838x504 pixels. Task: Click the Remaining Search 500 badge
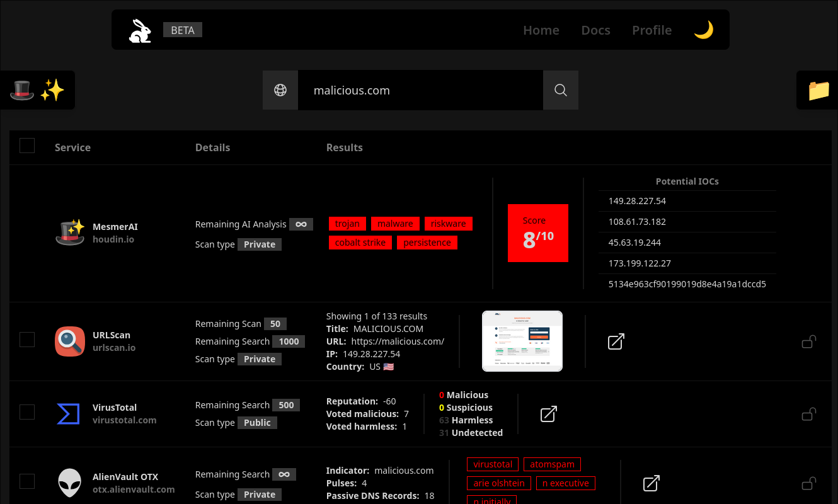click(286, 405)
